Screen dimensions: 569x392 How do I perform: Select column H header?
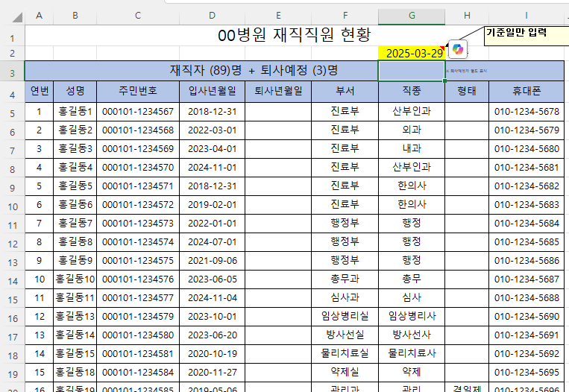467,15
